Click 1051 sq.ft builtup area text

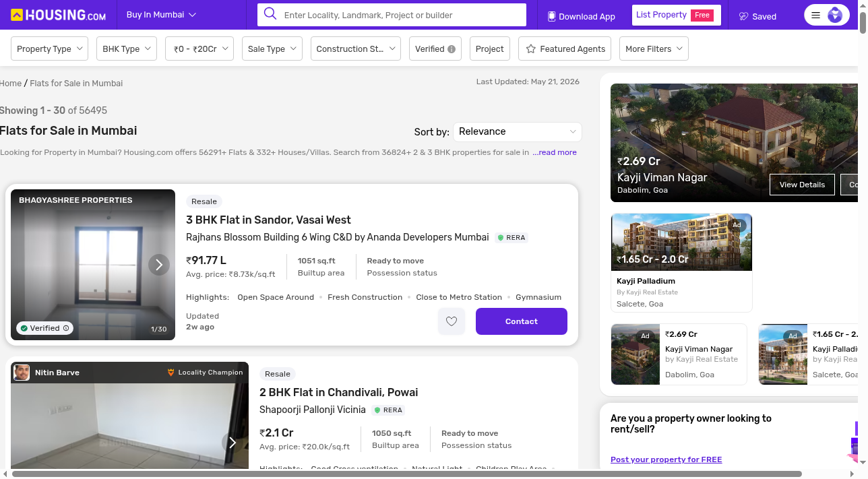[x=317, y=261]
